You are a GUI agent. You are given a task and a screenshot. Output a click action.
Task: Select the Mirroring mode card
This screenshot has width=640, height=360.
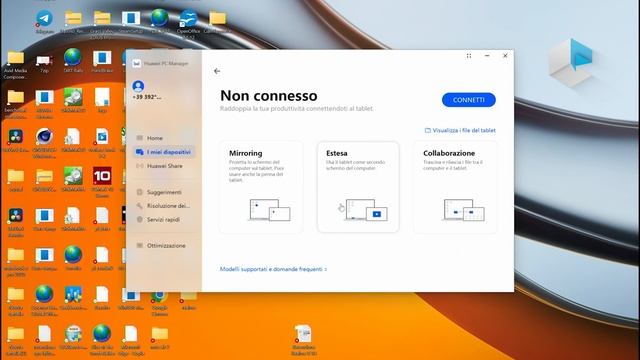coord(261,187)
